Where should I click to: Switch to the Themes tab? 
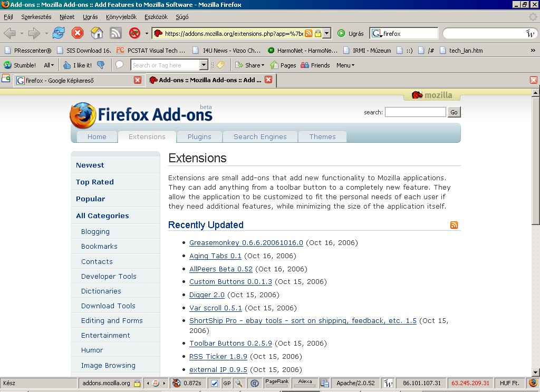point(322,136)
